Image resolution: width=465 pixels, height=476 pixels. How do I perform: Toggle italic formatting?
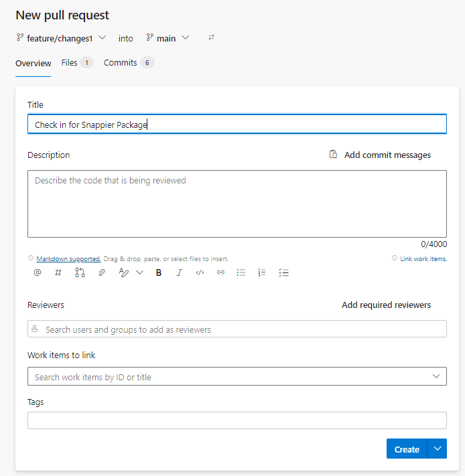coord(179,272)
